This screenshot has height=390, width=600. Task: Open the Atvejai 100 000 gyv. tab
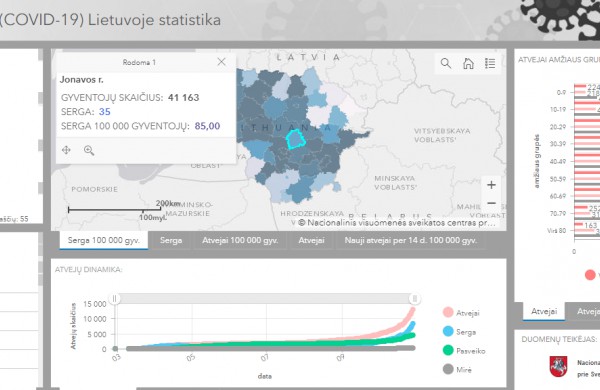coord(240,240)
